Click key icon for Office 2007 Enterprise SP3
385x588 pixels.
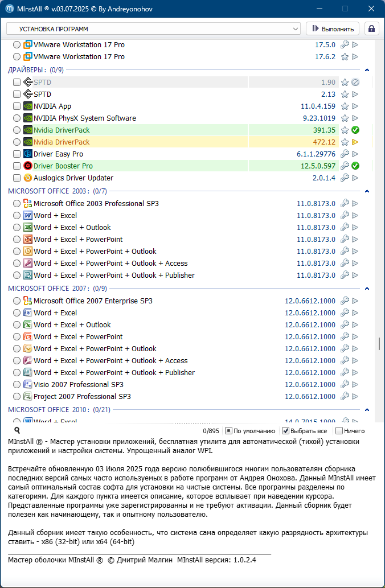(x=345, y=301)
